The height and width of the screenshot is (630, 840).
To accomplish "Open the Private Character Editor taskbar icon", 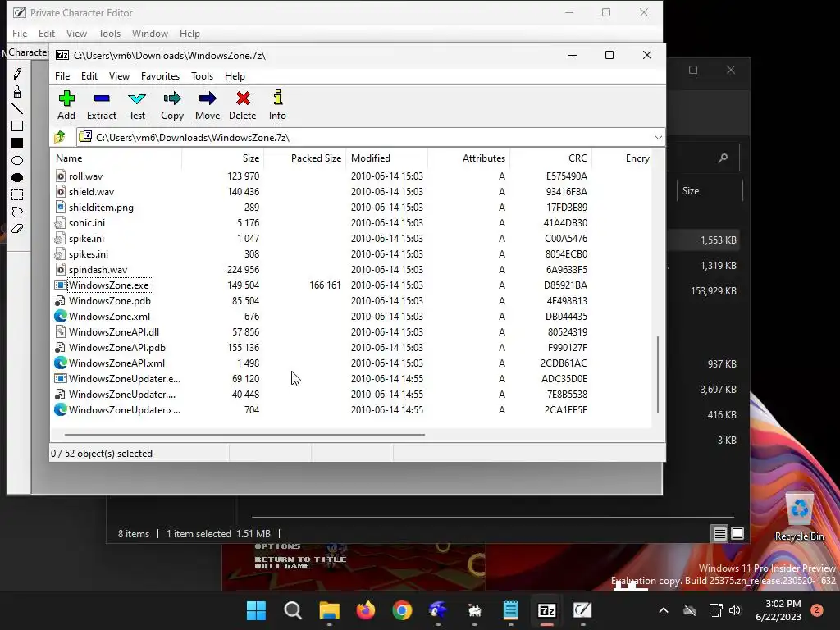I will [582, 610].
